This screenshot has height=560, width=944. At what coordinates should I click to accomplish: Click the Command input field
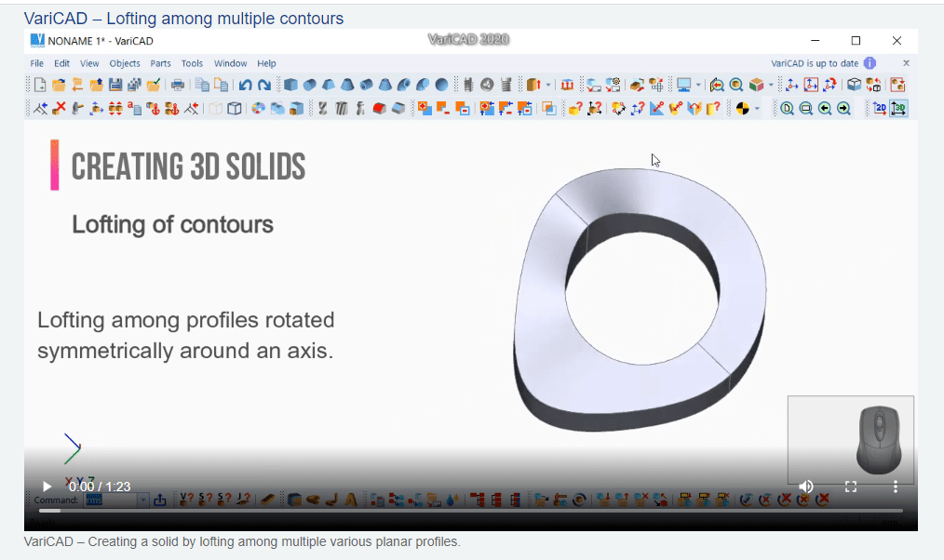click(x=111, y=500)
